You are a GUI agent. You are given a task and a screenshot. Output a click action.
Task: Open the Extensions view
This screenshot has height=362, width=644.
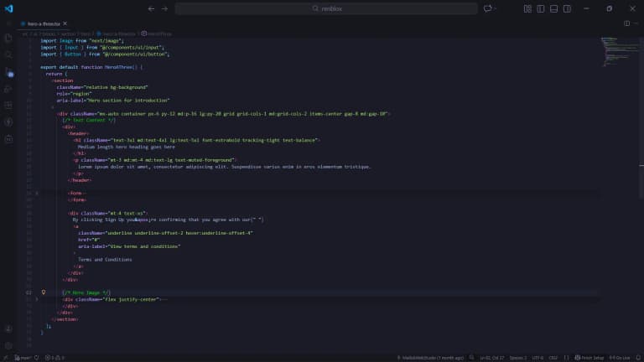[x=8, y=105]
